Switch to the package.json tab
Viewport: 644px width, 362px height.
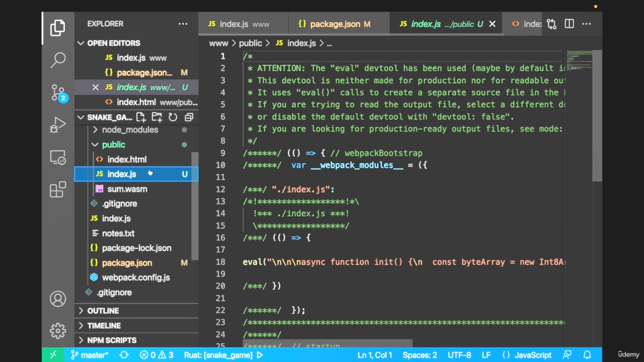point(335,24)
